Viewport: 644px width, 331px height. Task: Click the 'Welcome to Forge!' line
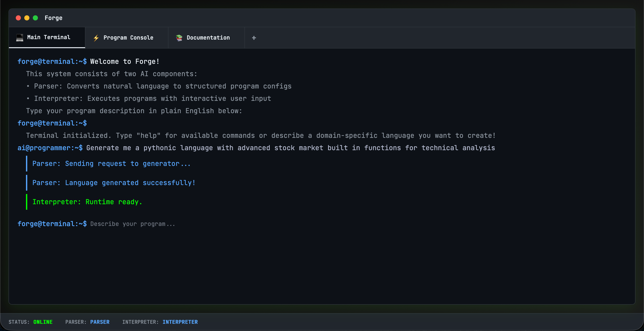[125, 61]
